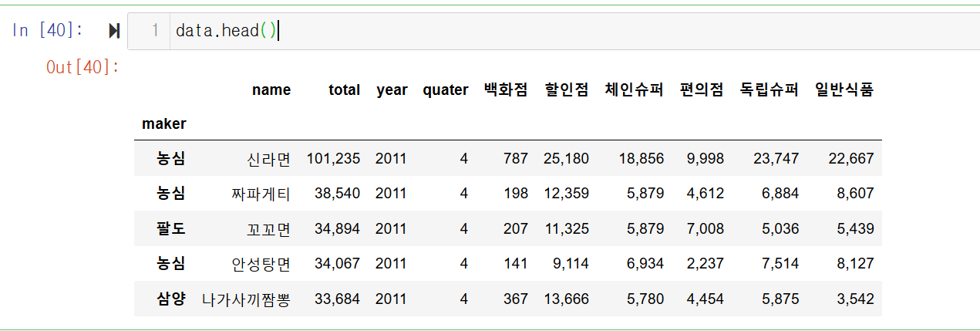980x331 pixels.
Task: Click the 체인슈퍼 value 5,780
Action: point(645,299)
